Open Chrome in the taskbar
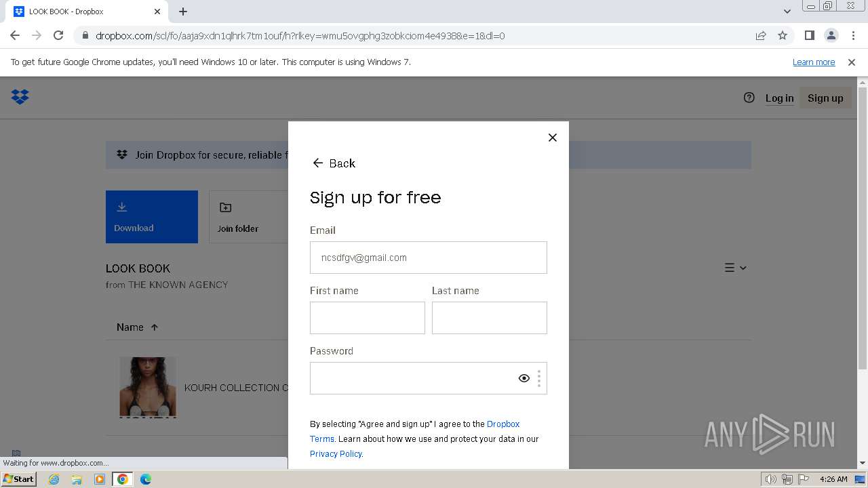 (123, 479)
